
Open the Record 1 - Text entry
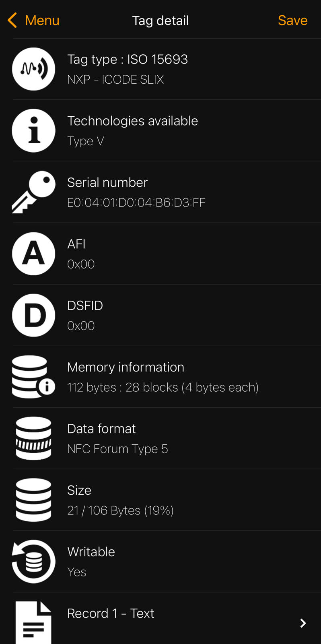pos(111,613)
